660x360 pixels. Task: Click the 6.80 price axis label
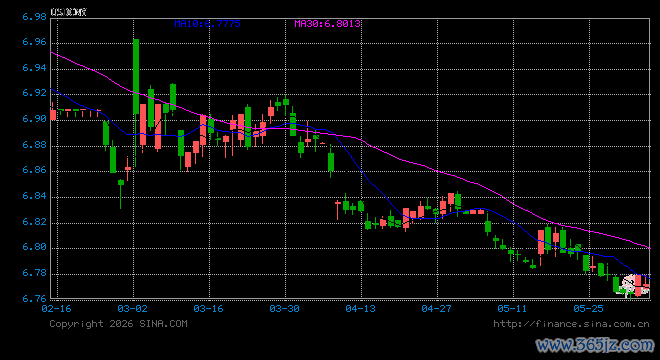click(x=35, y=247)
